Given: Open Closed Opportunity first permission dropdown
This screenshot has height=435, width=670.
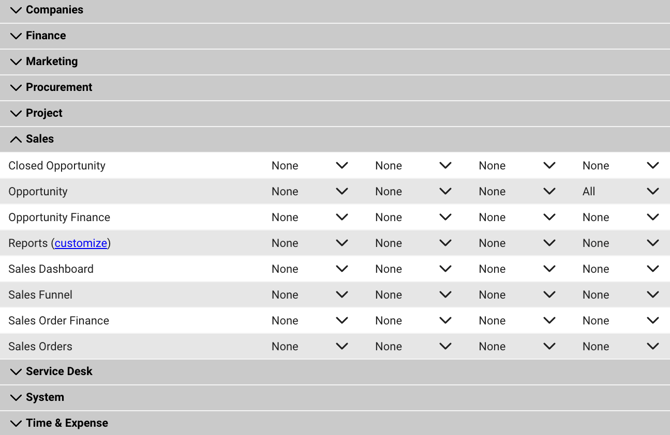Looking at the screenshot, I should [310, 166].
